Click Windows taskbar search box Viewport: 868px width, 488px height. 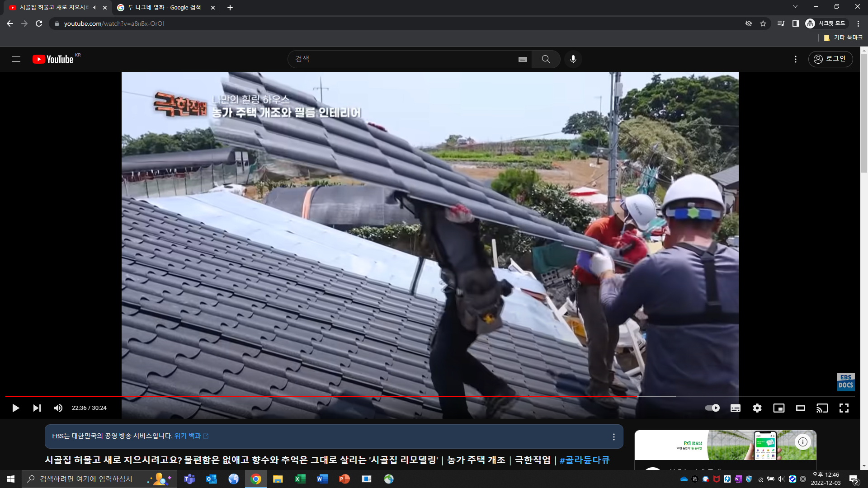coord(99,479)
